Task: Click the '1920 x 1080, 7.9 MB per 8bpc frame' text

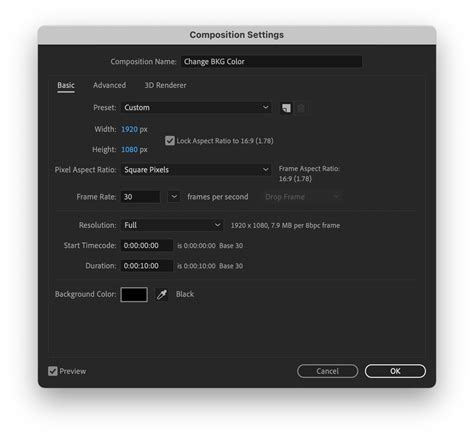Action: pyautogui.click(x=285, y=225)
